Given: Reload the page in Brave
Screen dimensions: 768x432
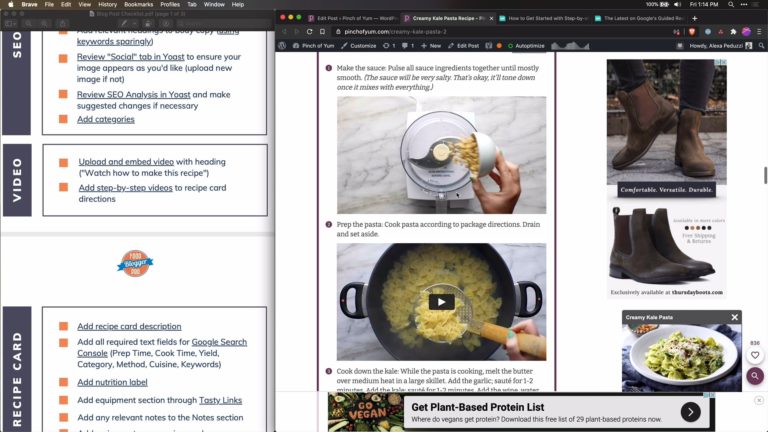Looking at the screenshot, I should coord(310,31).
